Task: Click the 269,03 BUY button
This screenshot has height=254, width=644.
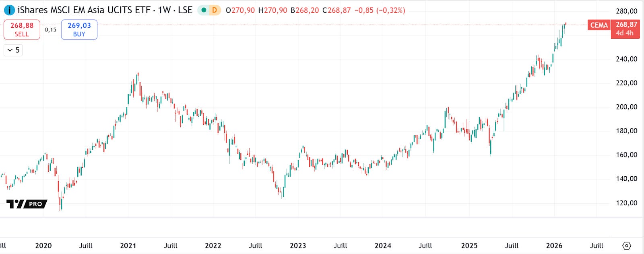Action: click(79, 29)
